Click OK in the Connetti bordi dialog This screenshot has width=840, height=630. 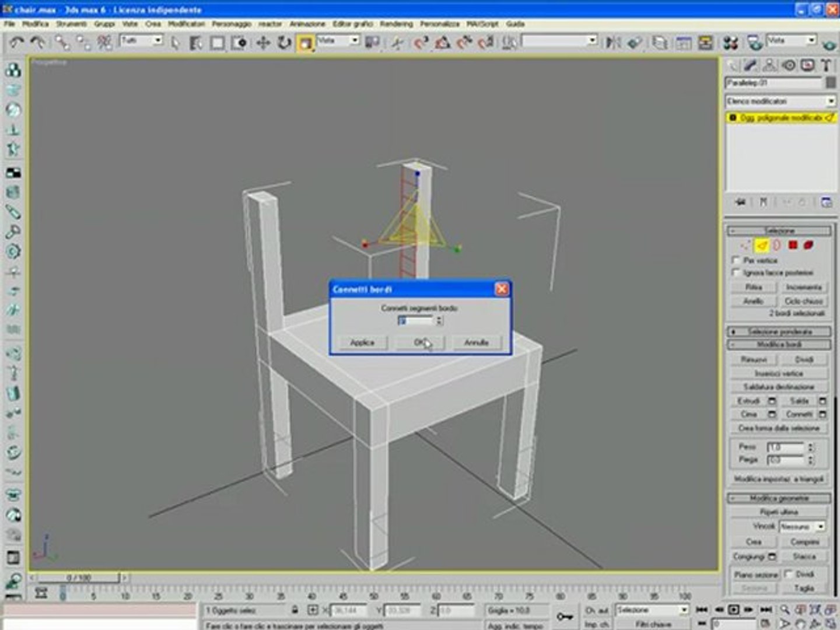pyautogui.click(x=420, y=342)
